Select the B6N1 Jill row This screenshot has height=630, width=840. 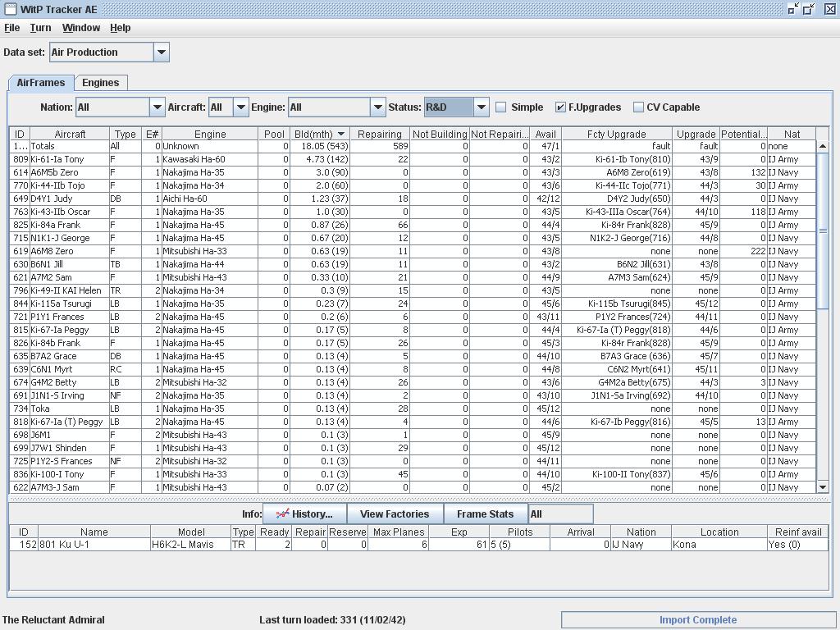[x=413, y=264]
